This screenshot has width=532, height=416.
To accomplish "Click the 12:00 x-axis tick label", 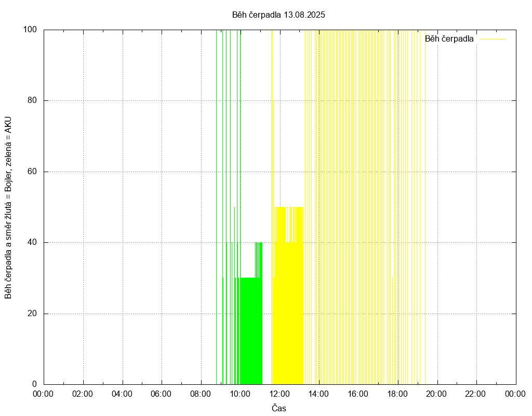I will [x=279, y=394].
